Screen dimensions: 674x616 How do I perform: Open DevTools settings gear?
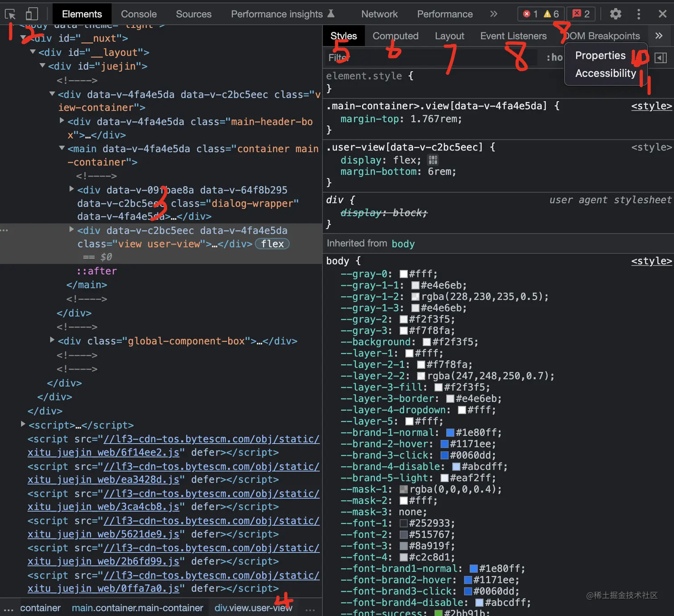pyautogui.click(x=616, y=14)
